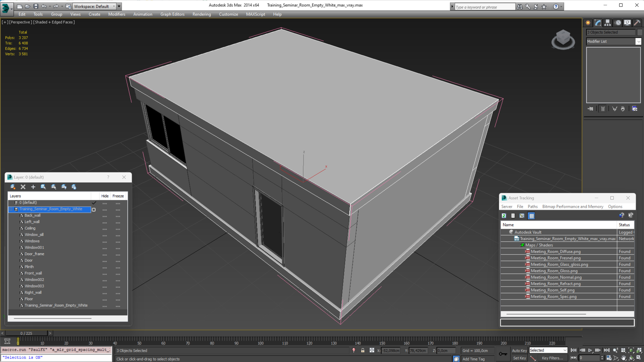Open the Utilities hammer panel tab
This screenshot has height=362, width=644.
coord(637,23)
